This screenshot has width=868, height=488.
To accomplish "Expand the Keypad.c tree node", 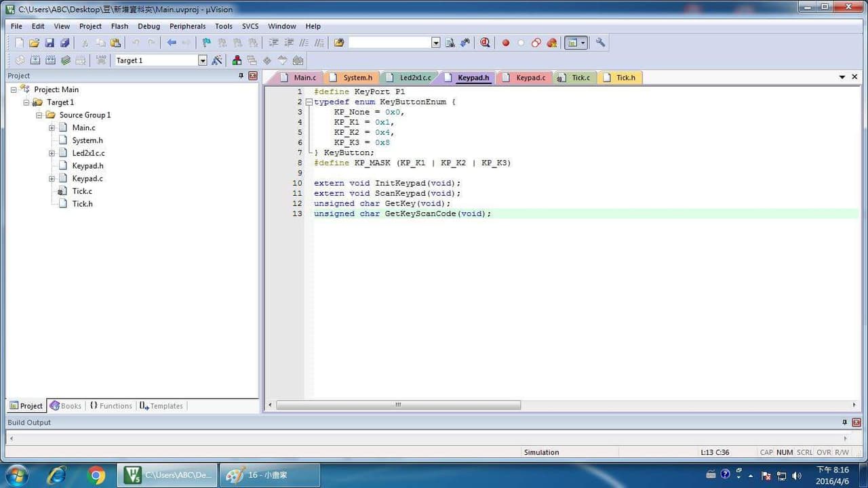I will coord(52,179).
